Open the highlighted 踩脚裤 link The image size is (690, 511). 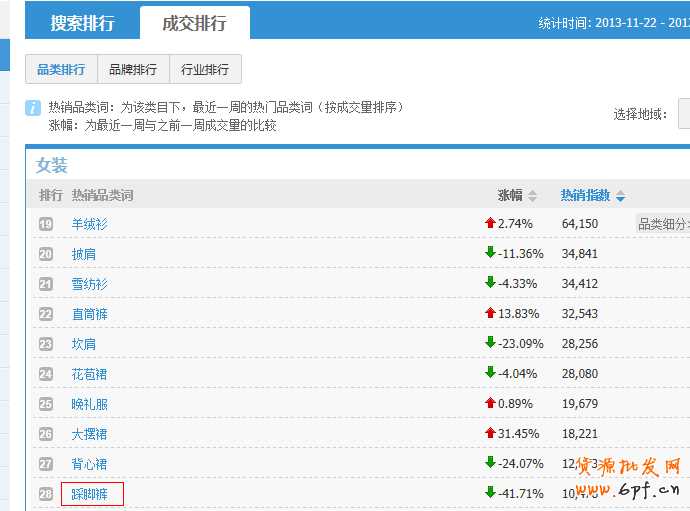point(90,494)
